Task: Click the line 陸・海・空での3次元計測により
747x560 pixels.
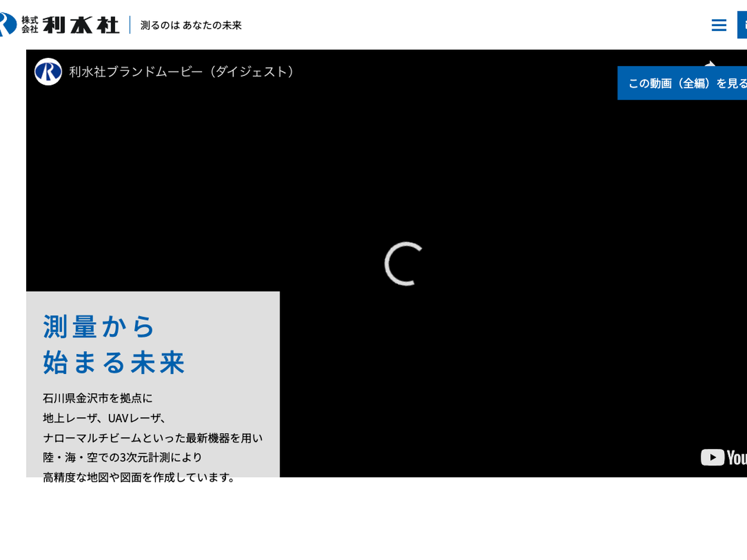Action: pyautogui.click(x=123, y=457)
